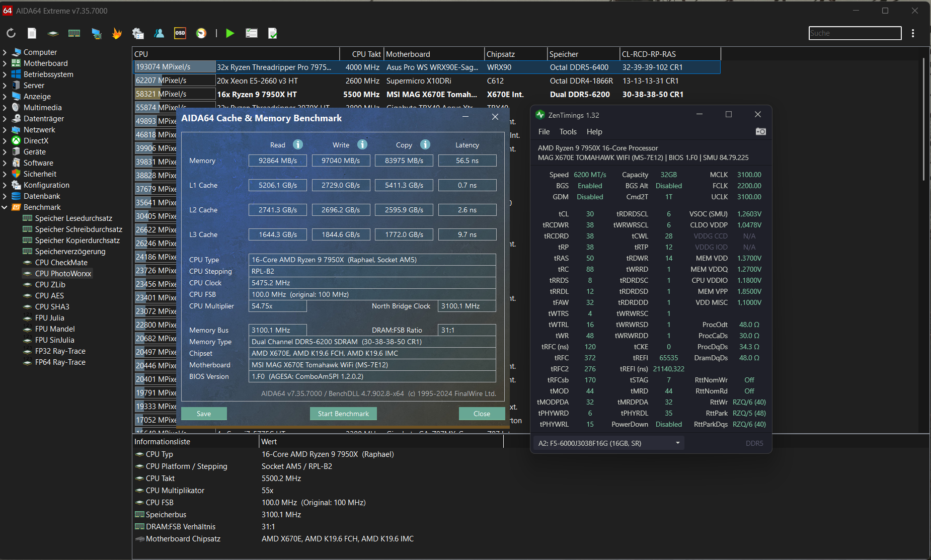Click the DRAM:FSB Verhältnis row in Informationsliste

point(318,527)
